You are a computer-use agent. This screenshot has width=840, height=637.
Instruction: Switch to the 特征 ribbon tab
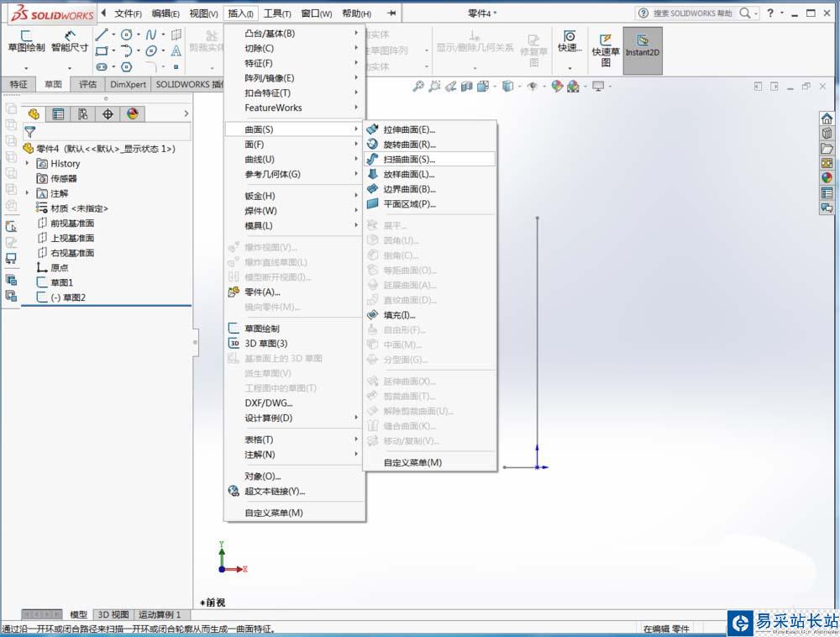click(x=18, y=84)
